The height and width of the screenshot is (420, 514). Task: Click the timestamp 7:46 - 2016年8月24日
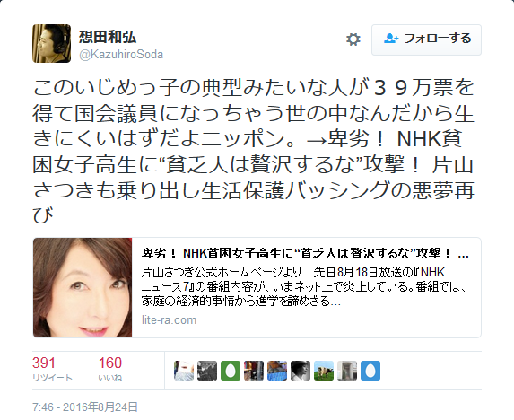click(x=85, y=407)
